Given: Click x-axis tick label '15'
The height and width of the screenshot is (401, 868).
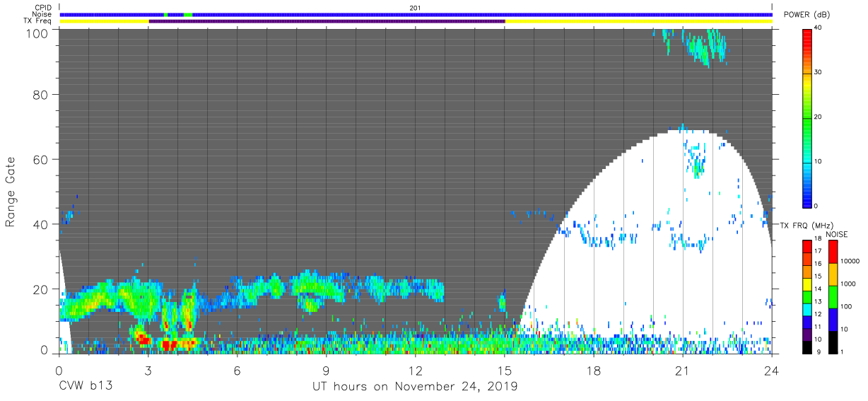Looking at the screenshot, I should [x=505, y=371].
